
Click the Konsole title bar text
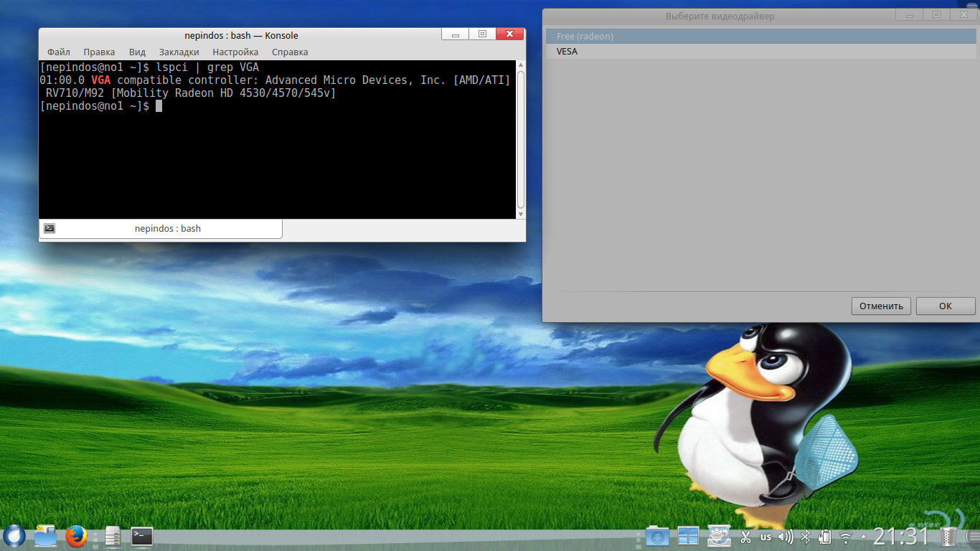pos(241,35)
